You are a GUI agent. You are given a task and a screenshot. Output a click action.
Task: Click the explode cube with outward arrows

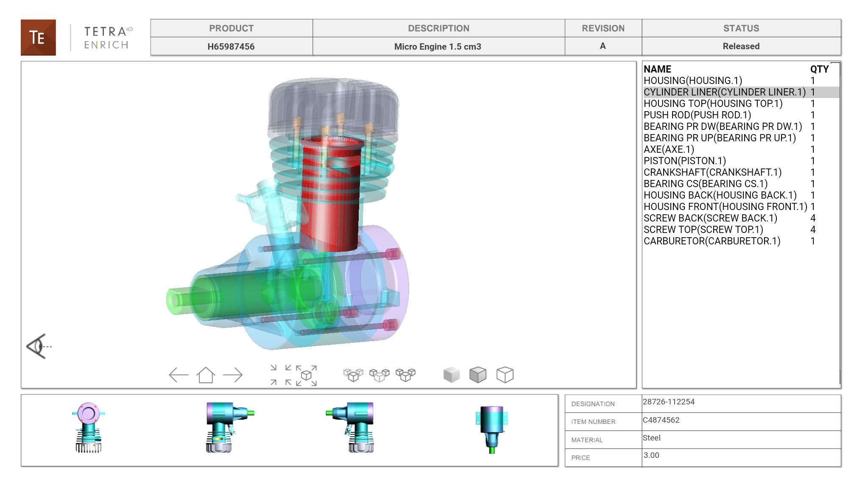point(307,375)
